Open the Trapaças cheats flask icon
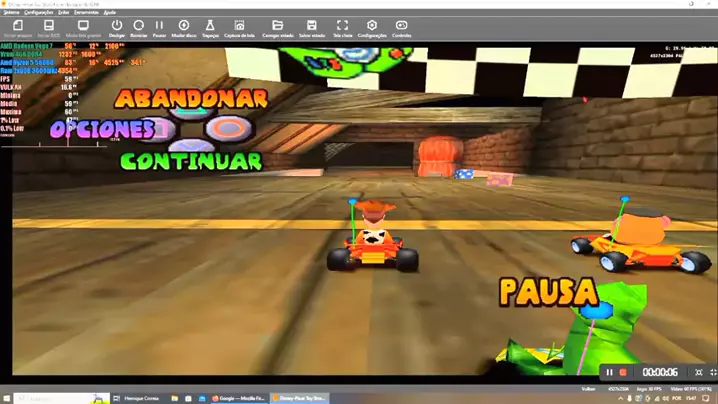This screenshot has width=718, height=404. 210,26
